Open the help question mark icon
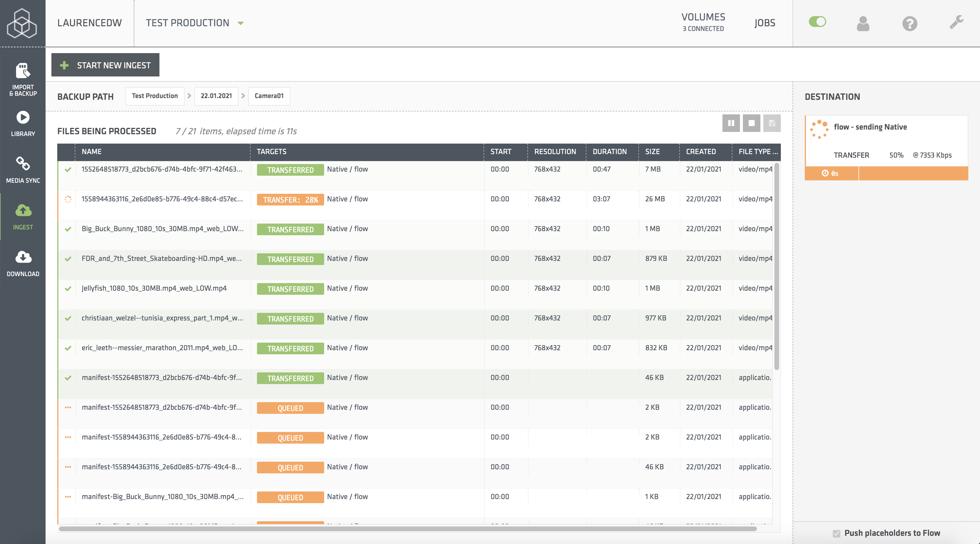 [x=910, y=24]
